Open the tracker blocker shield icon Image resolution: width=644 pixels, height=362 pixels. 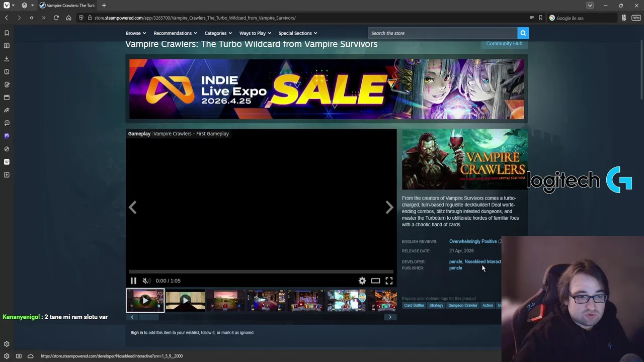tap(81, 18)
